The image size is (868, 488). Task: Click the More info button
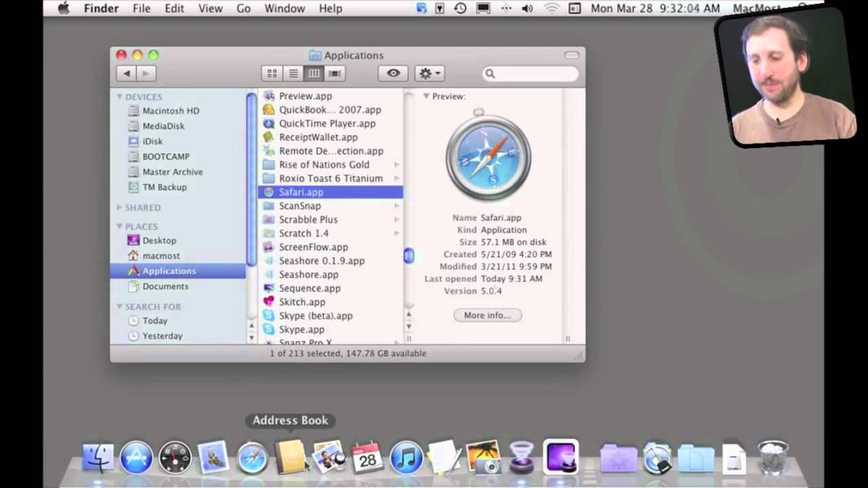click(x=487, y=315)
